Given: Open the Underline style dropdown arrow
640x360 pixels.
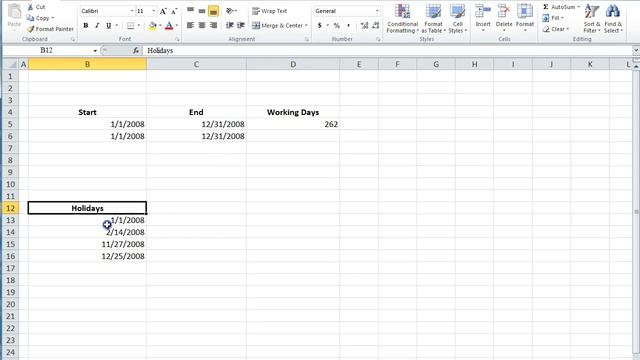Looking at the screenshot, I should pyautogui.click(x=116, y=25).
